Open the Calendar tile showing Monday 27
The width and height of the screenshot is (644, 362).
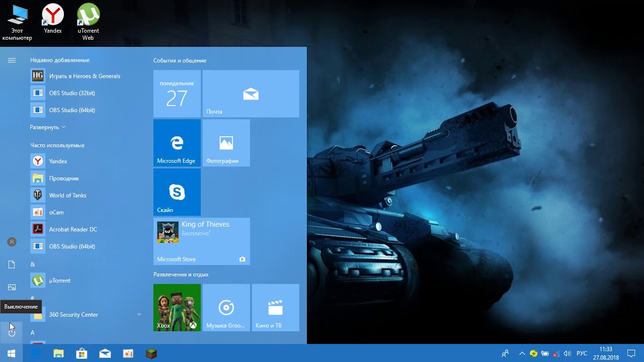[x=177, y=94]
